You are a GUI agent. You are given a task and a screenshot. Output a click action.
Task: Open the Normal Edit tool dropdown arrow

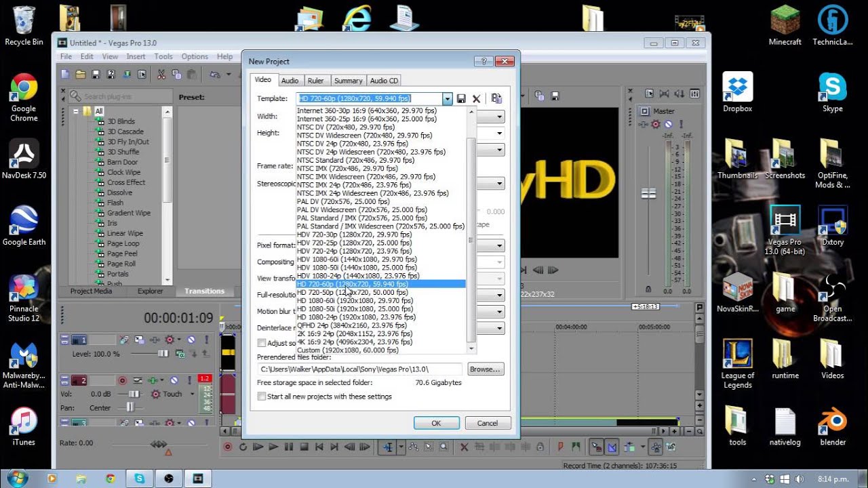(x=401, y=447)
